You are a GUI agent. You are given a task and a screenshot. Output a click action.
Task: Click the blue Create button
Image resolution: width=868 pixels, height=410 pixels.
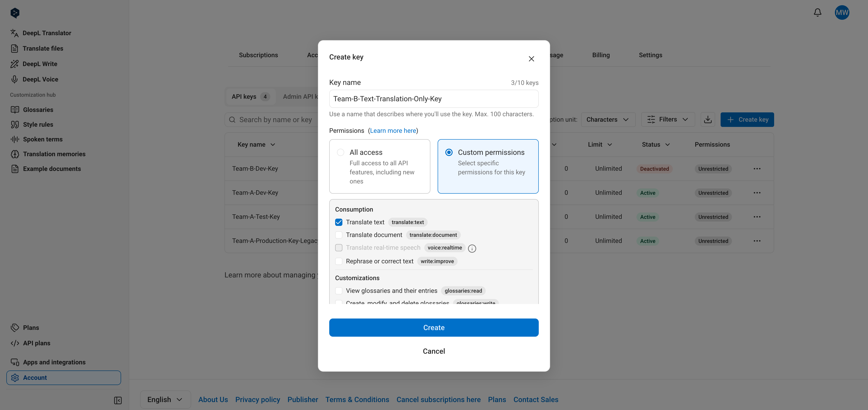coord(434,328)
